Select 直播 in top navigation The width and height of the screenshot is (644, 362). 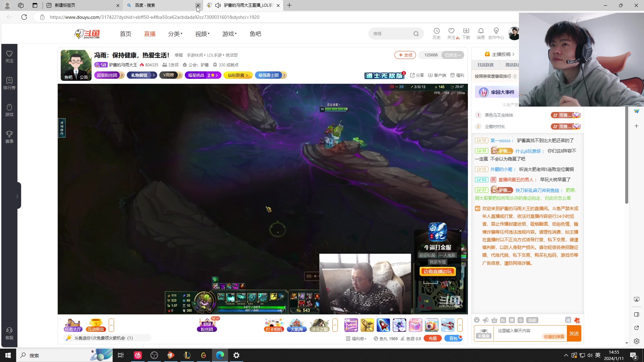point(150,34)
